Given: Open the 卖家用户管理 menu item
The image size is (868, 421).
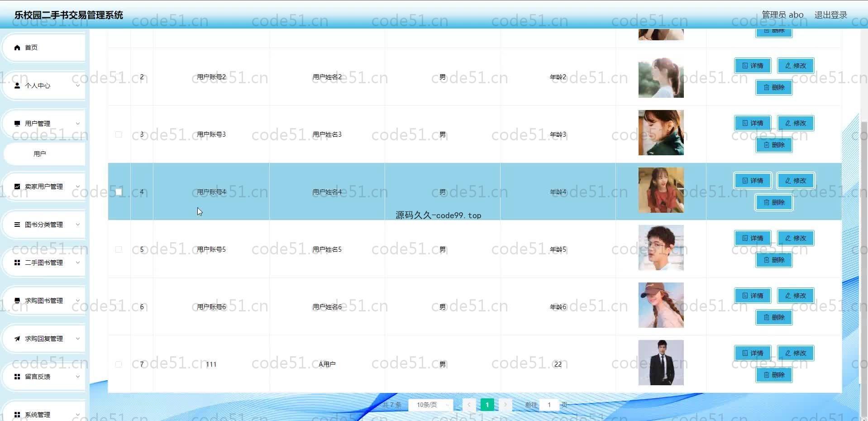Looking at the screenshot, I should [x=44, y=187].
